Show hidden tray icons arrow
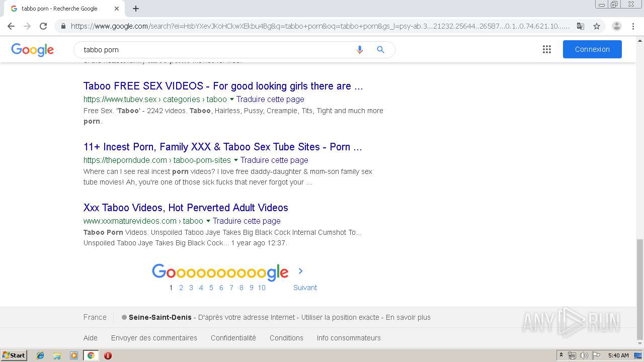The image size is (644, 362). tap(561, 355)
